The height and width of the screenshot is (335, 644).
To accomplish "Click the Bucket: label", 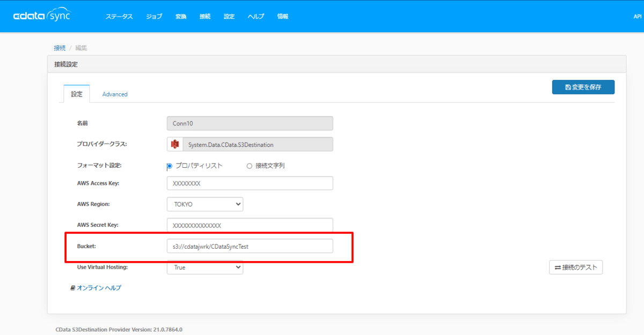I will pos(86,246).
